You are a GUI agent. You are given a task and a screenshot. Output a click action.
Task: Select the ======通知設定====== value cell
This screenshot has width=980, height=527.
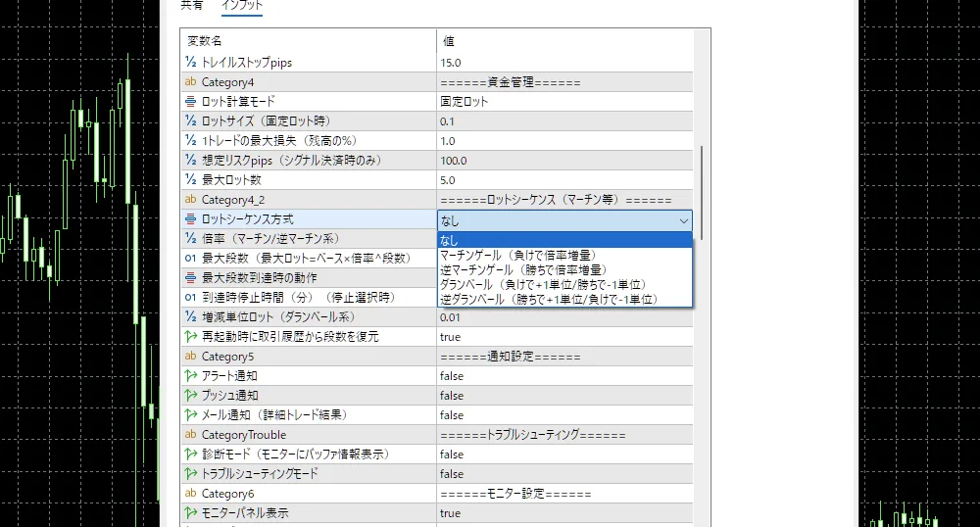point(564,357)
